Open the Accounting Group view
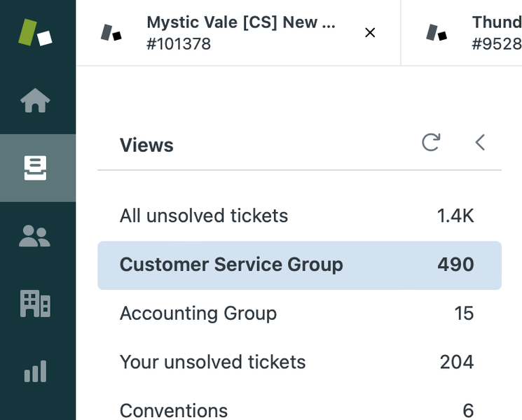The image size is (522, 420). [299, 314]
